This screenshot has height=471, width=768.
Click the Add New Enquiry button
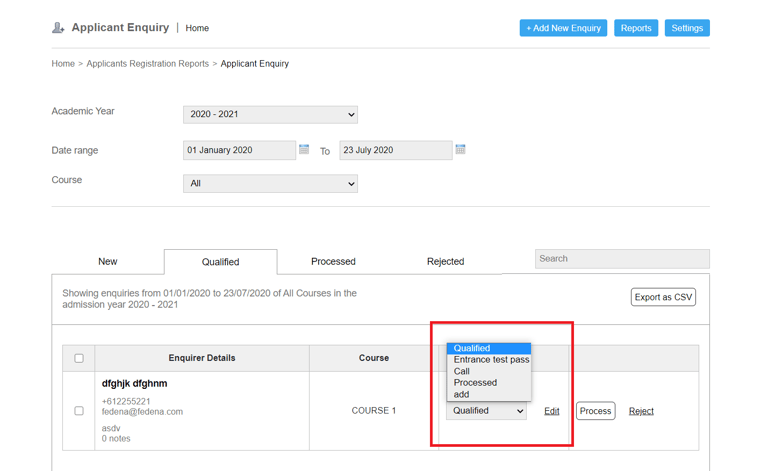563,28
